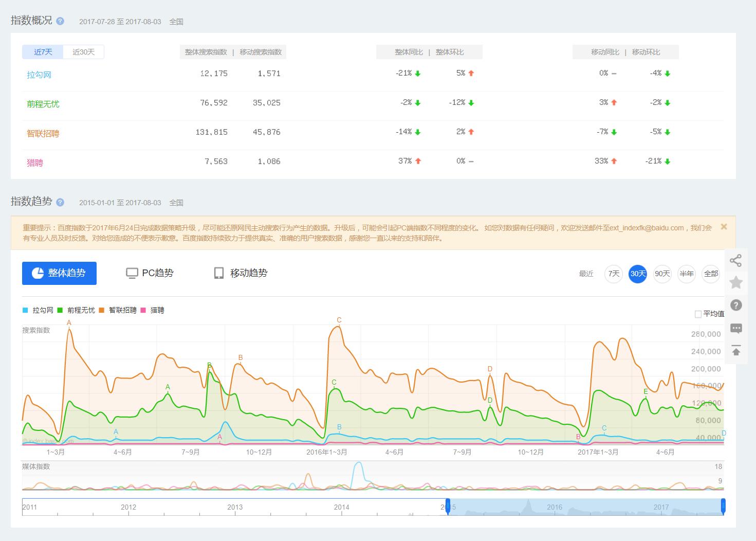756x541 pixels.
Task: Open the question mark help icon in sidebar
Action: [735, 305]
